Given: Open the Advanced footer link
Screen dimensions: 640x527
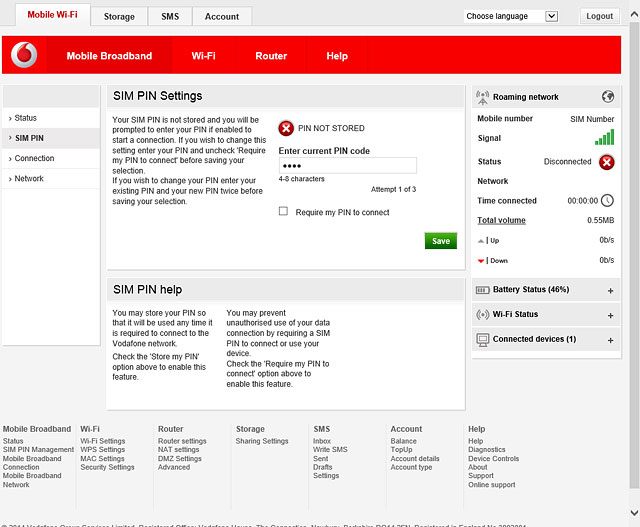Looking at the screenshot, I should pos(174,467).
